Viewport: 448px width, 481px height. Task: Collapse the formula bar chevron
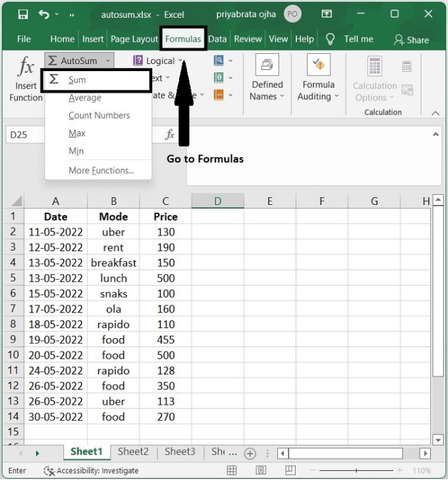coord(435,135)
